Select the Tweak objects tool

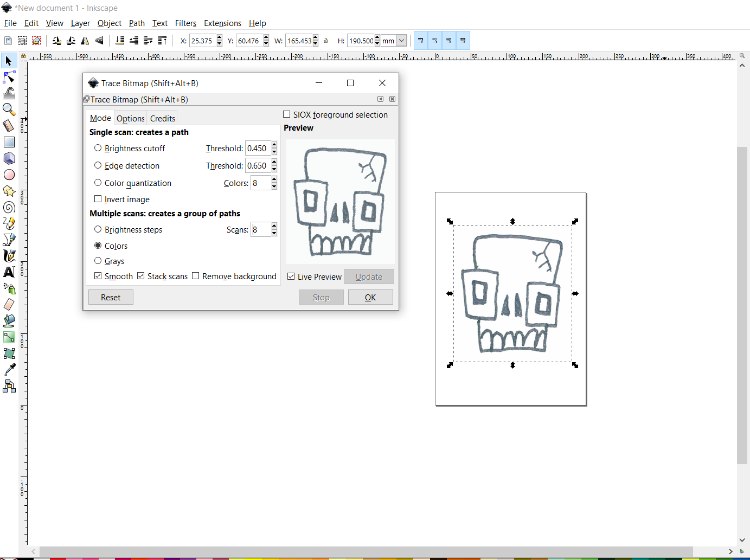pos(9,93)
